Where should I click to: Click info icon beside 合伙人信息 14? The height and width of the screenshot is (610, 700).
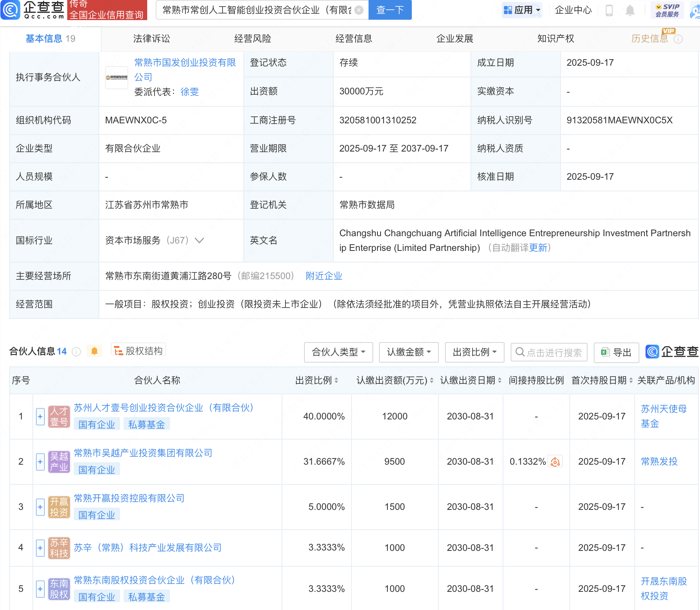(x=76, y=351)
